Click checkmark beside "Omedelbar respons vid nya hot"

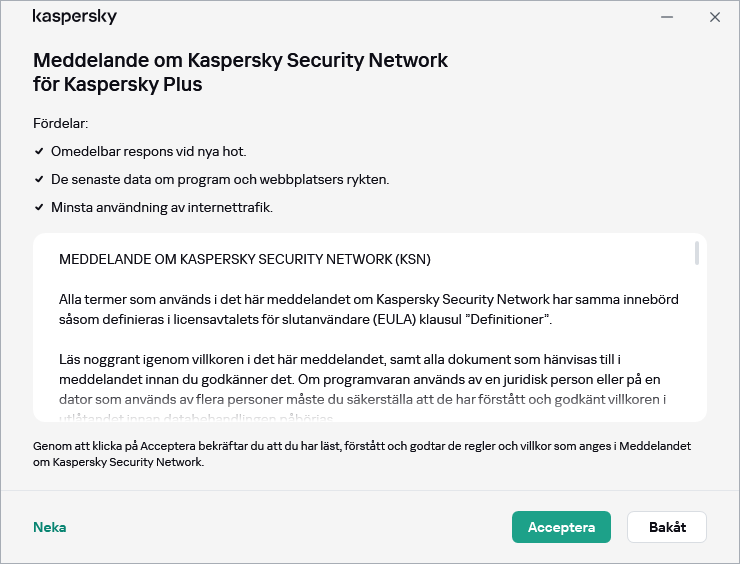(39, 152)
